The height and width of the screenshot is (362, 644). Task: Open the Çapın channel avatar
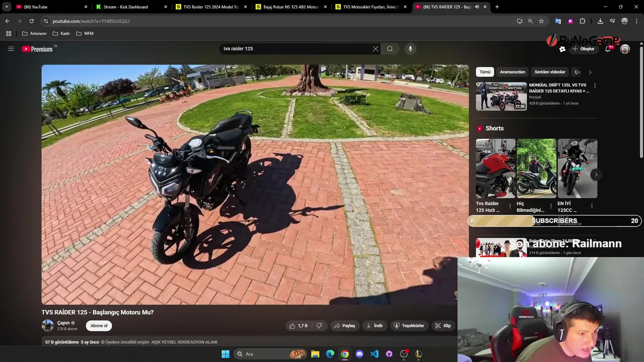47,326
